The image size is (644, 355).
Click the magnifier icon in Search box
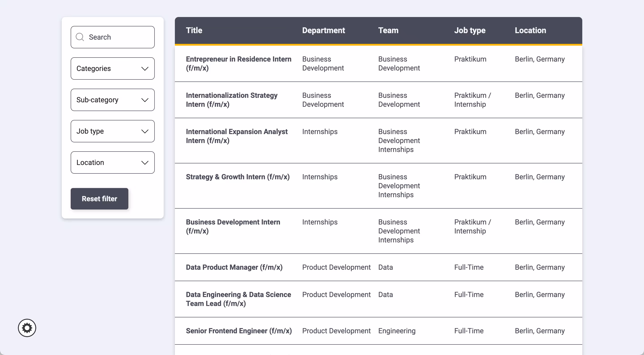click(x=80, y=37)
